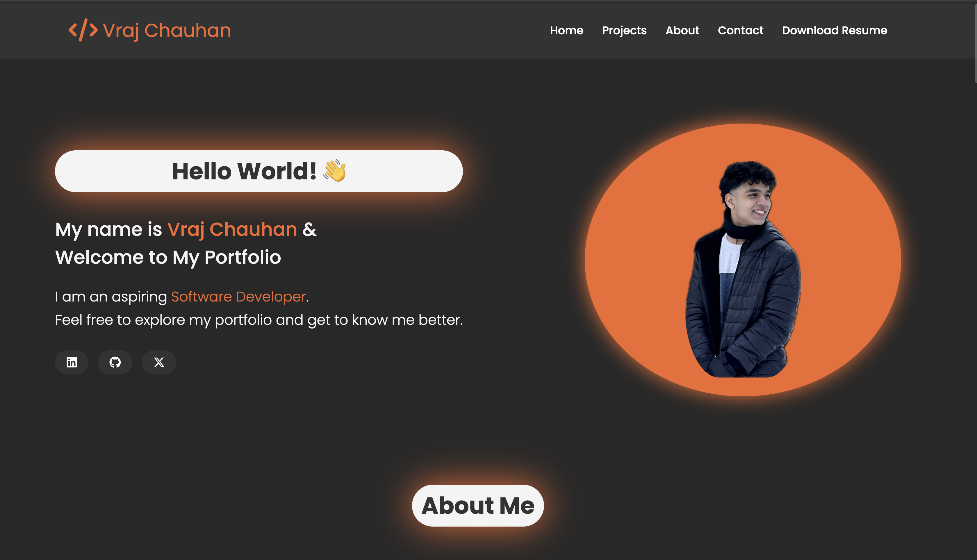This screenshot has width=977, height=560.
Task: Click the circular profile photo
Action: tap(744, 268)
